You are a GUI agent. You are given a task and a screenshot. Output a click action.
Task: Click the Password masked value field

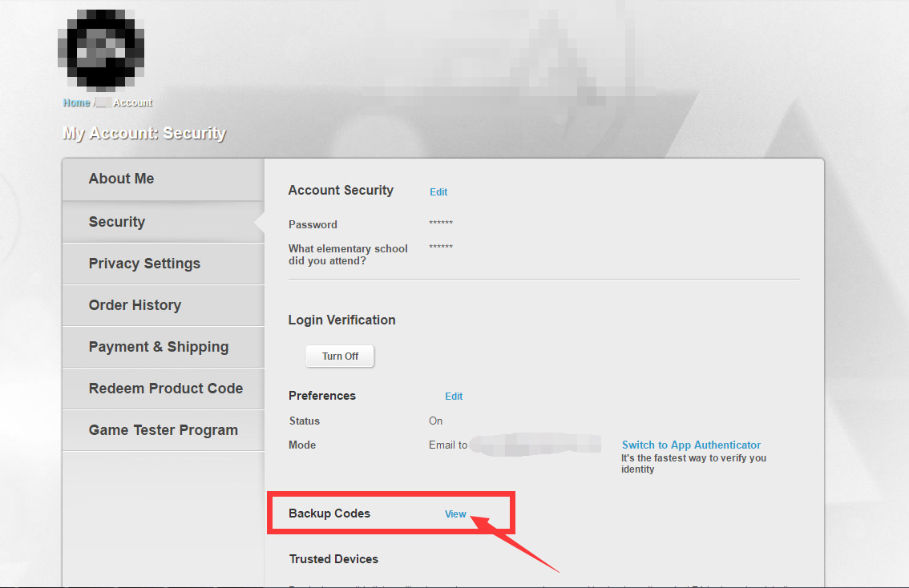pyautogui.click(x=441, y=224)
